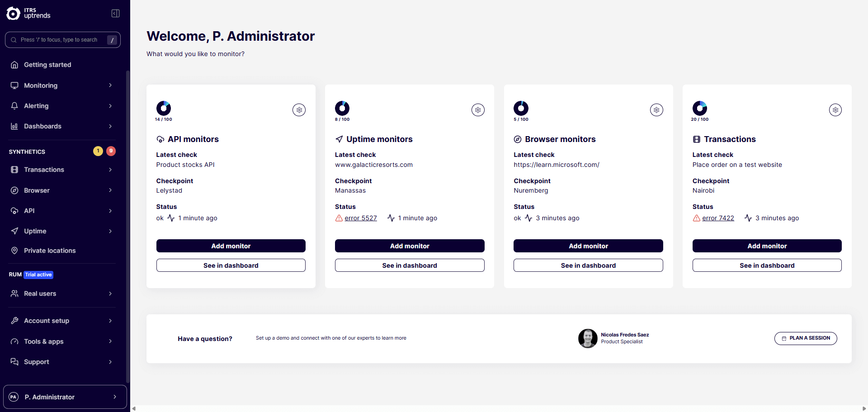This screenshot has width=868, height=412.
Task: Click the Trial active badge beside RUM
Action: 38,275
